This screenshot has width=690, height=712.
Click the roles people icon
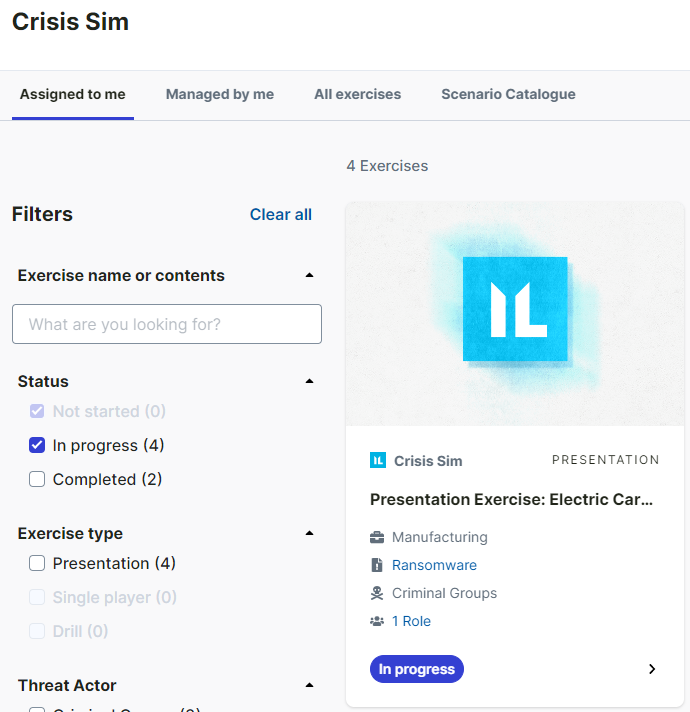click(377, 621)
